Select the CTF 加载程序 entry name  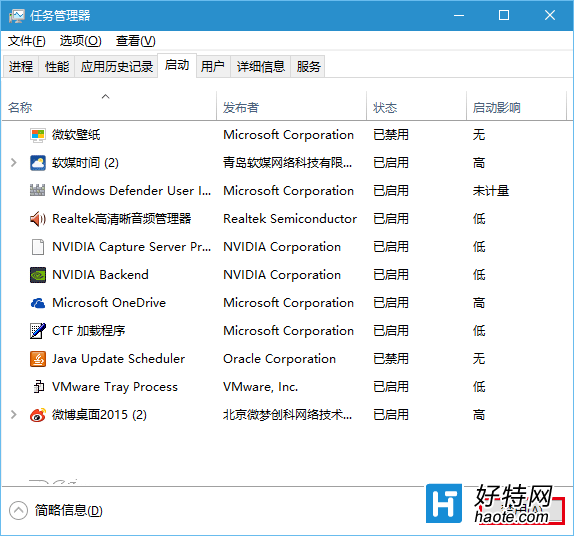pos(89,331)
